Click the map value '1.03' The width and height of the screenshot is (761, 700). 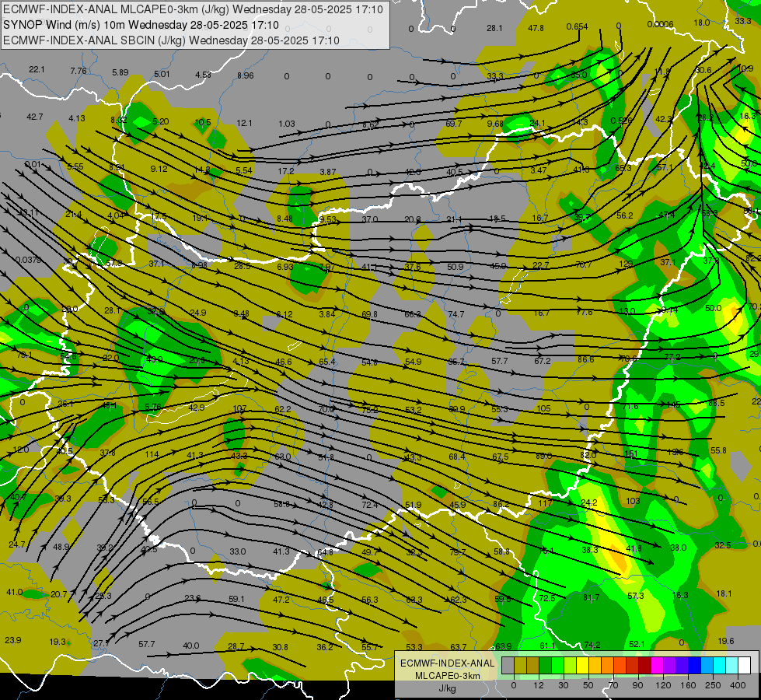287,124
